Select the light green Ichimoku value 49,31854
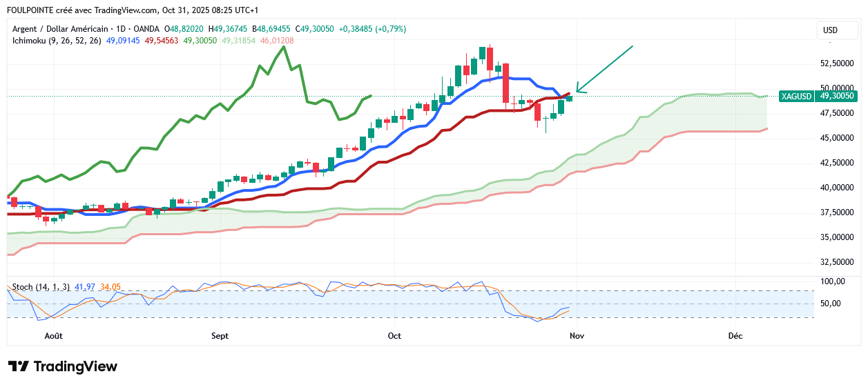Viewport: 868px width, 387px height. click(x=238, y=41)
